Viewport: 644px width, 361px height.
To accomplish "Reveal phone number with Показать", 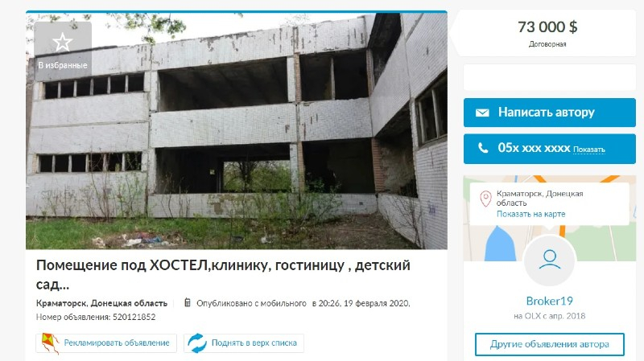I will click(x=589, y=150).
